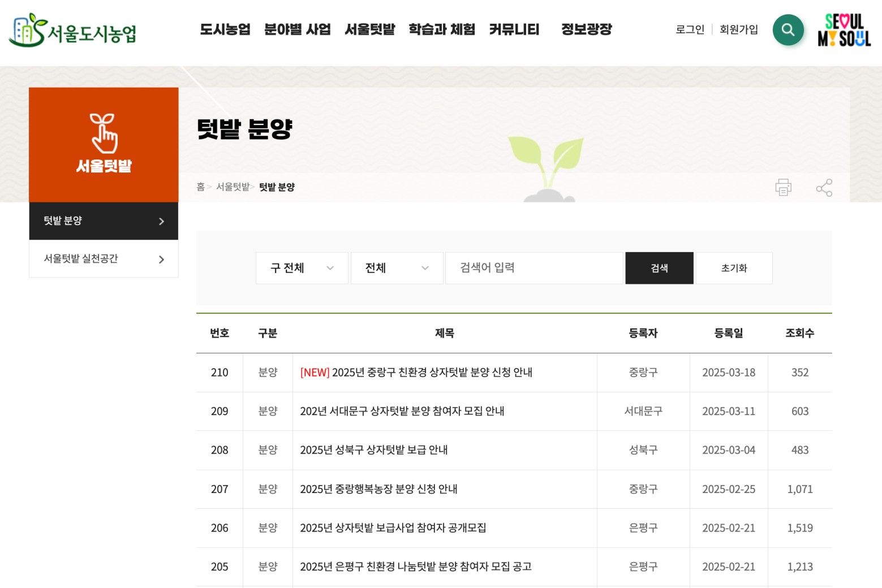Open the 학습과 체험 menu
This screenshot has height=588, width=882.
(x=442, y=29)
